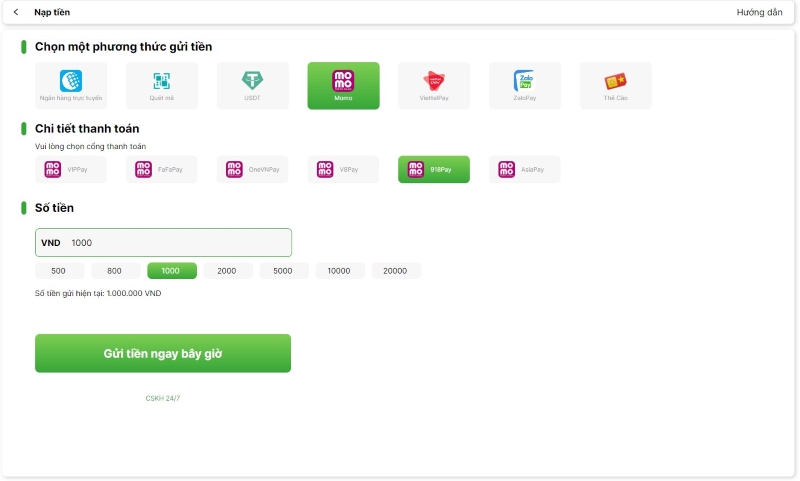Choose FaFaPay payment gateway
The image size is (800, 481).
[x=162, y=170]
